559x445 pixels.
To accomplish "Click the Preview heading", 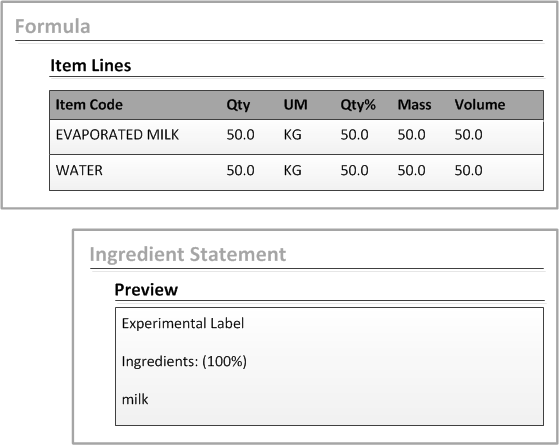I will click(x=146, y=290).
